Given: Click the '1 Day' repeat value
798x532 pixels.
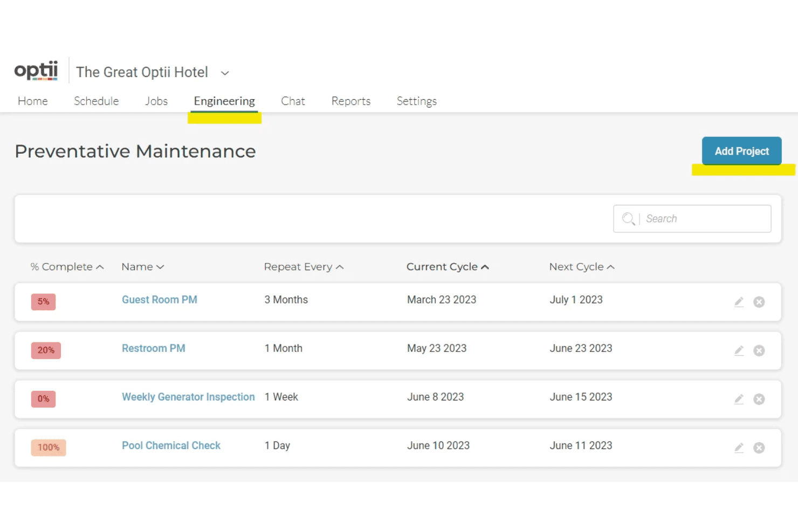Looking at the screenshot, I should pyautogui.click(x=277, y=445).
